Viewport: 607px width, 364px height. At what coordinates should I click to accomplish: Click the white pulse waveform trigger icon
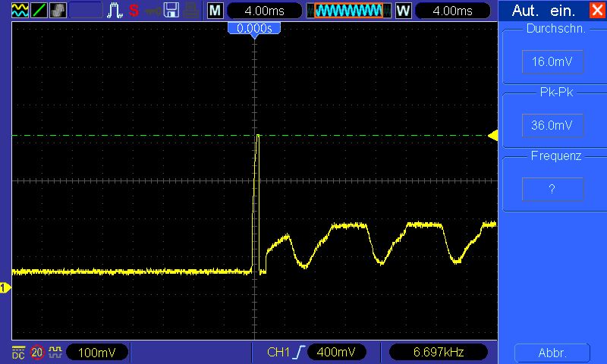[115, 11]
